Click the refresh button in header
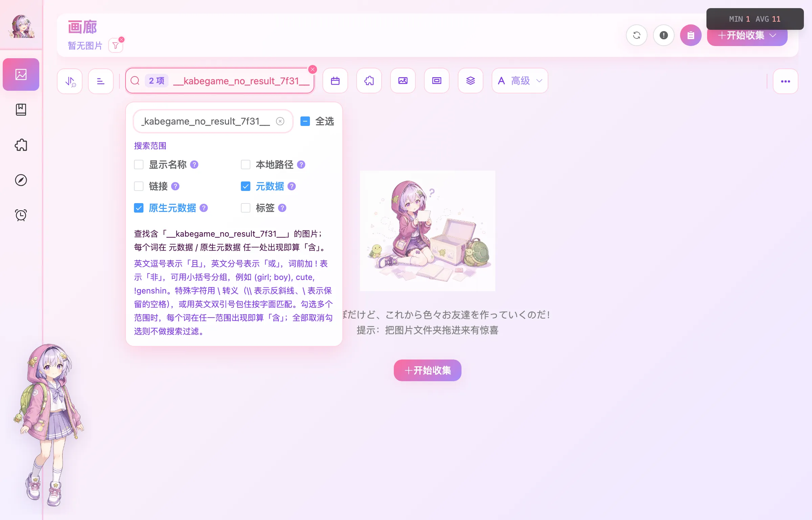The image size is (812, 520). pyautogui.click(x=637, y=35)
